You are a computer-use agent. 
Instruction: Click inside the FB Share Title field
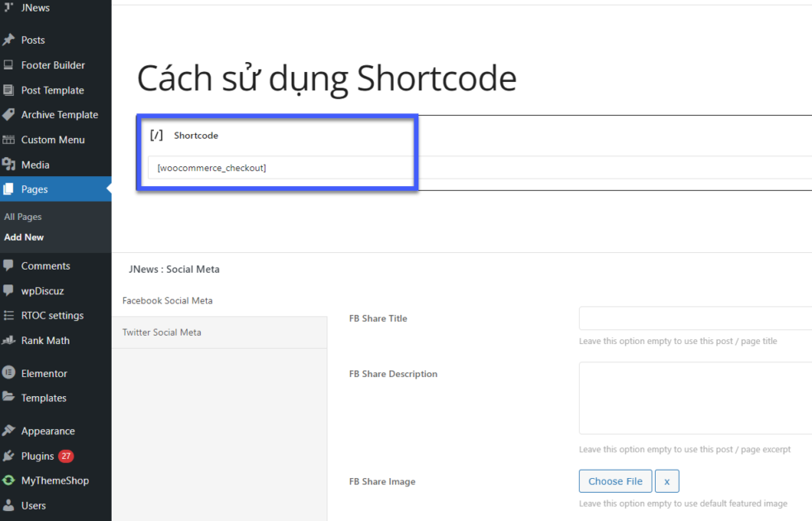click(695, 318)
